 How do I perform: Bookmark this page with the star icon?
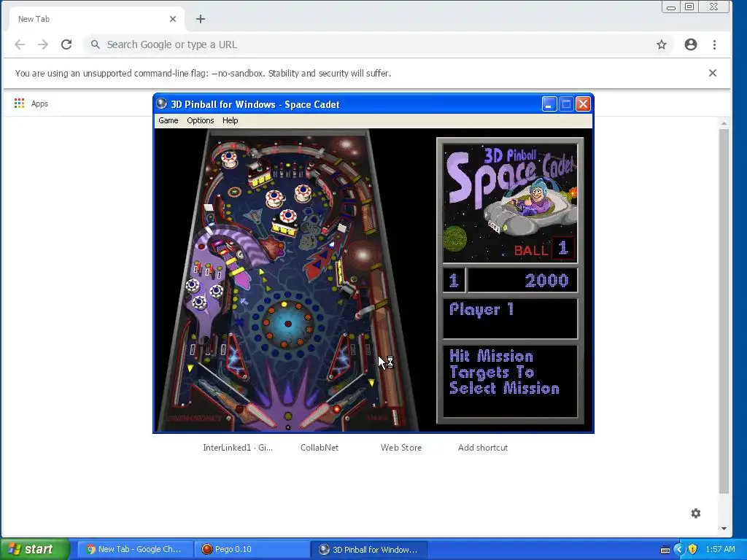click(662, 44)
